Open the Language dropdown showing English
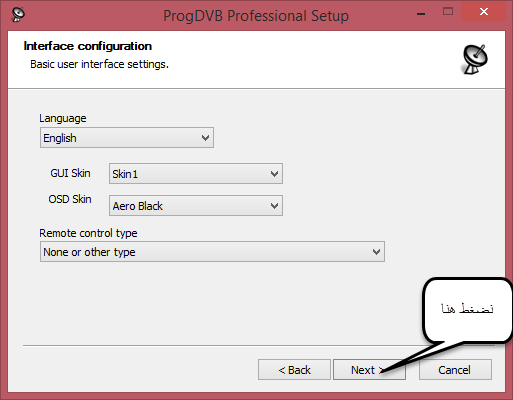Image resolution: width=513 pixels, height=400 pixels. tap(127, 138)
